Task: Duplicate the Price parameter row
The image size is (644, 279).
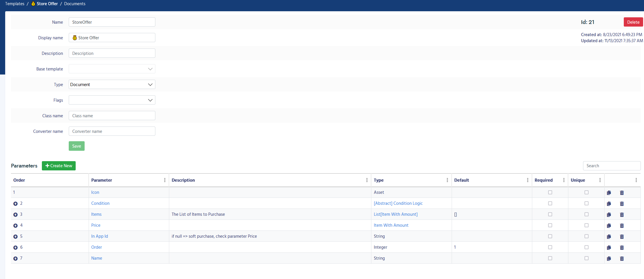Action: (609, 226)
